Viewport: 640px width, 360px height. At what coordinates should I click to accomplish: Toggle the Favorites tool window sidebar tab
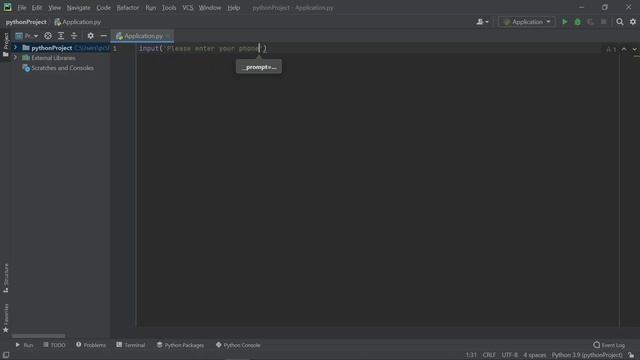click(6, 318)
